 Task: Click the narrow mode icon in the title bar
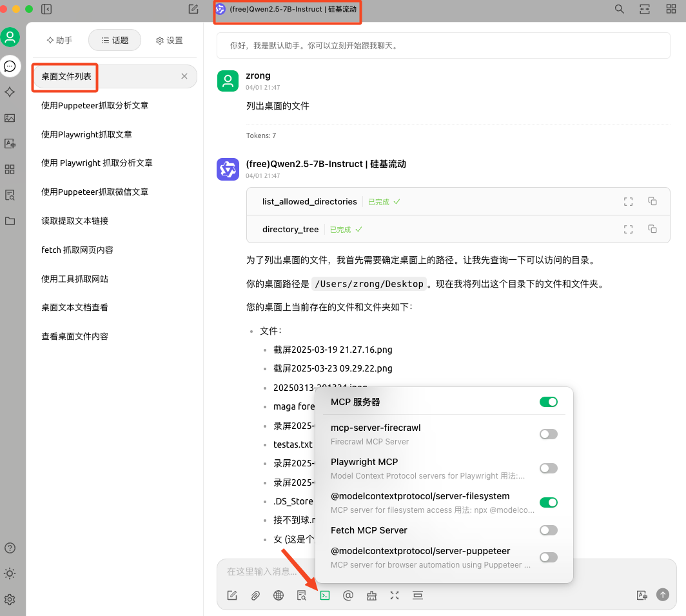point(645,9)
